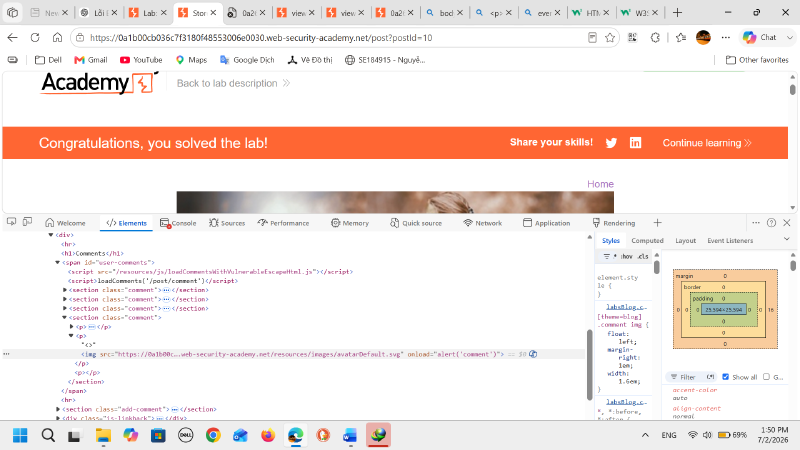800x450 pixels.
Task: Collapse the span user-comments node
Action: click(x=57, y=263)
